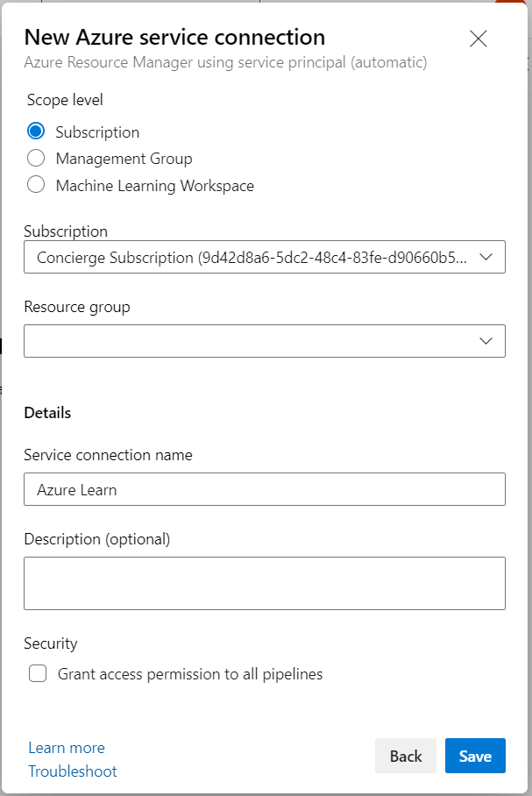
Task: Open the Troubleshoot link
Action: coord(73,771)
